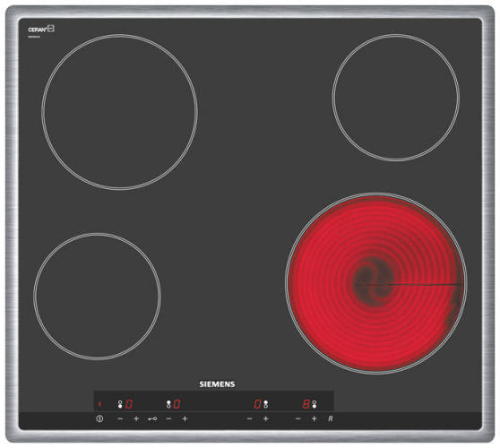Increase rear-right hotplate heat with plus

265,418
